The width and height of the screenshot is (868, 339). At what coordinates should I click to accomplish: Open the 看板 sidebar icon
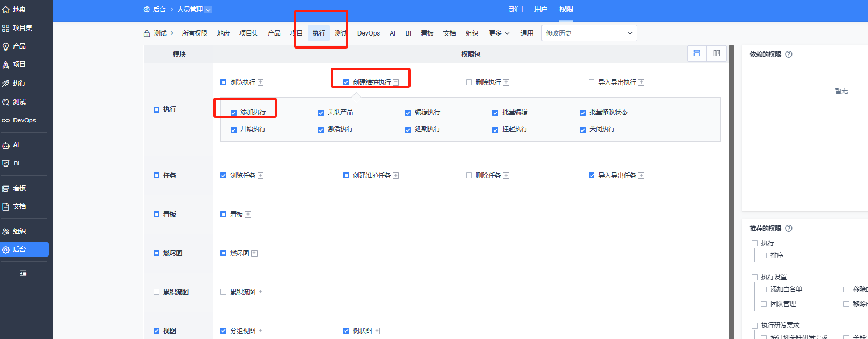click(x=6, y=188)
